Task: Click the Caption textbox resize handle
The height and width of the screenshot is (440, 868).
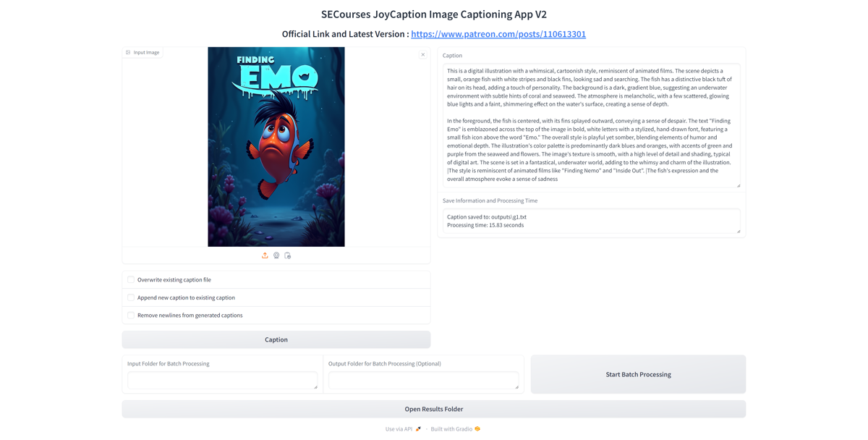Action: click(x=739, y=185)
